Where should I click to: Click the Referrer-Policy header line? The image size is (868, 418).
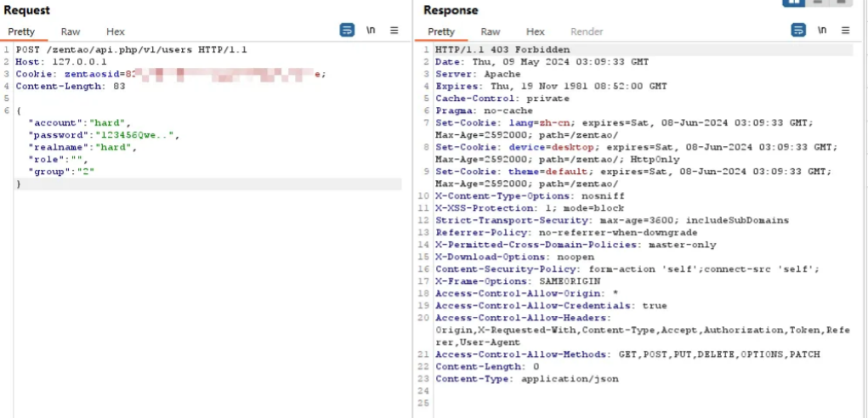coord(566,232)
